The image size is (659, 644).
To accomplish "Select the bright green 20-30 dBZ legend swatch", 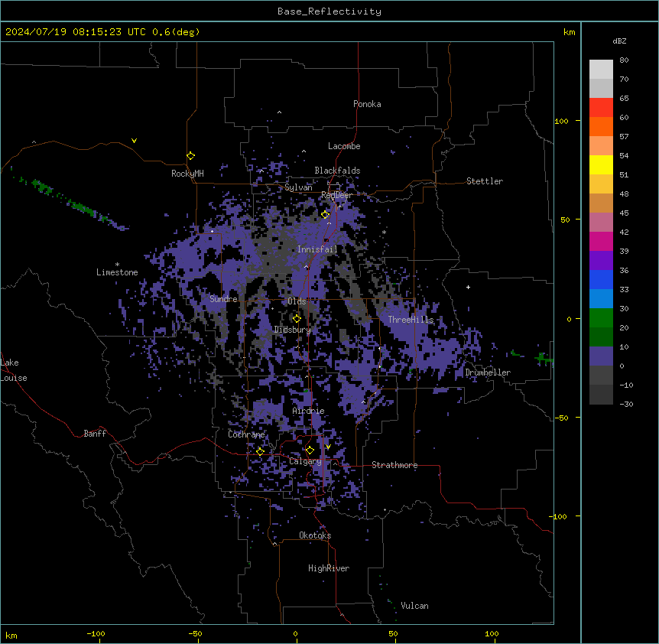I will 601,318.
